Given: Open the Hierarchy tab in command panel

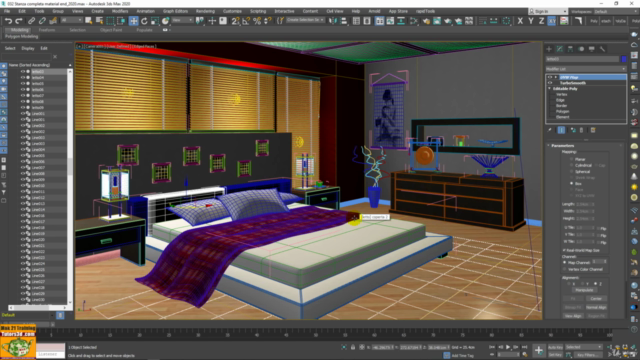Looking at the screenshot, I should (x=570, y=49).
